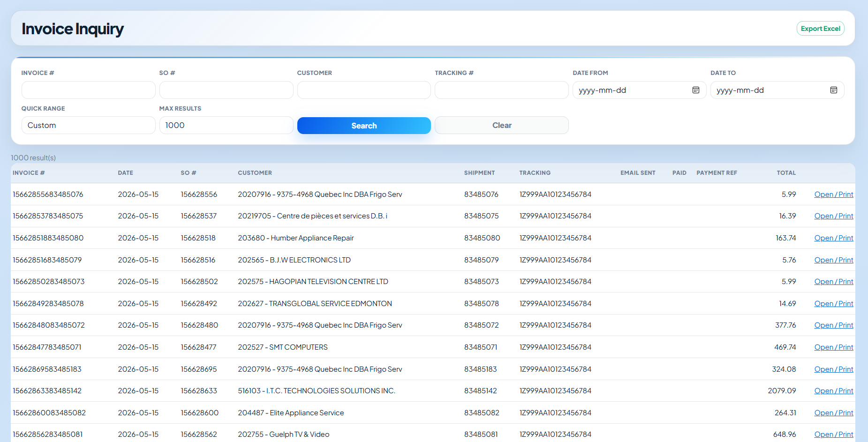Open/Print invoice for I.T.C. TECHNOLOGIES SOLUTIONS

tap(834, 391)
